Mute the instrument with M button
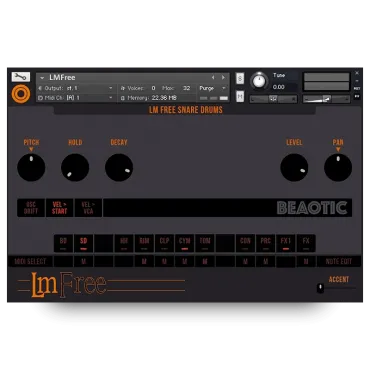370x370 pixels. coord(240,96)
